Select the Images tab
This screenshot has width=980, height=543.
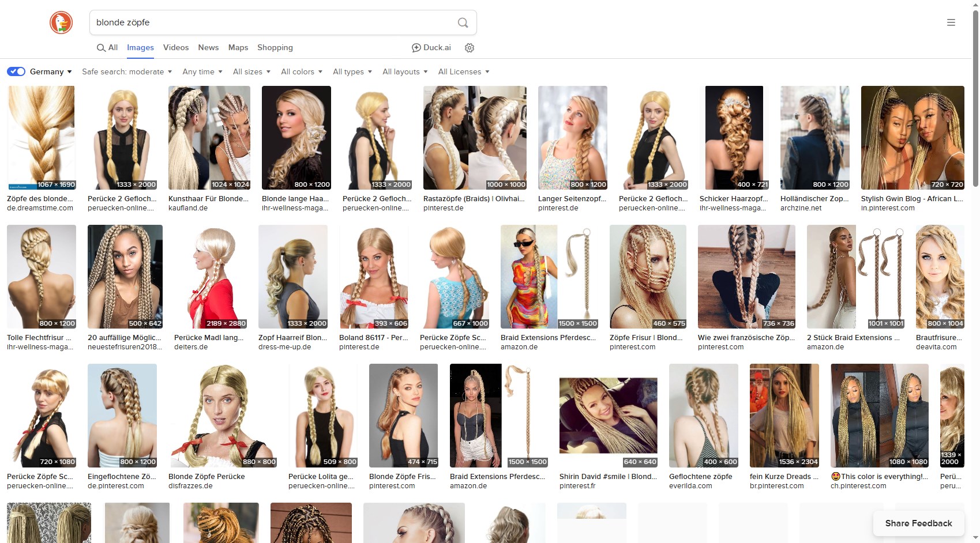click(x=140, y=48)
